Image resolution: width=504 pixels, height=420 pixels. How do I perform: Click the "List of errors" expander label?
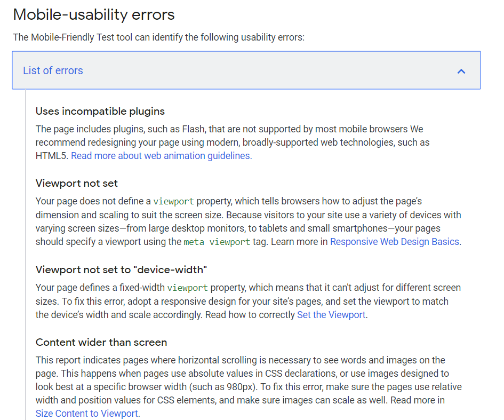53,70
